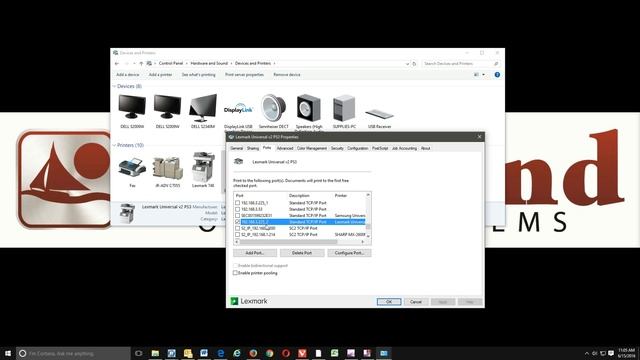640x360 pixels.
Task: Expand the Control Panel breadcrumb chevron
Action: [x=187, y=64]
